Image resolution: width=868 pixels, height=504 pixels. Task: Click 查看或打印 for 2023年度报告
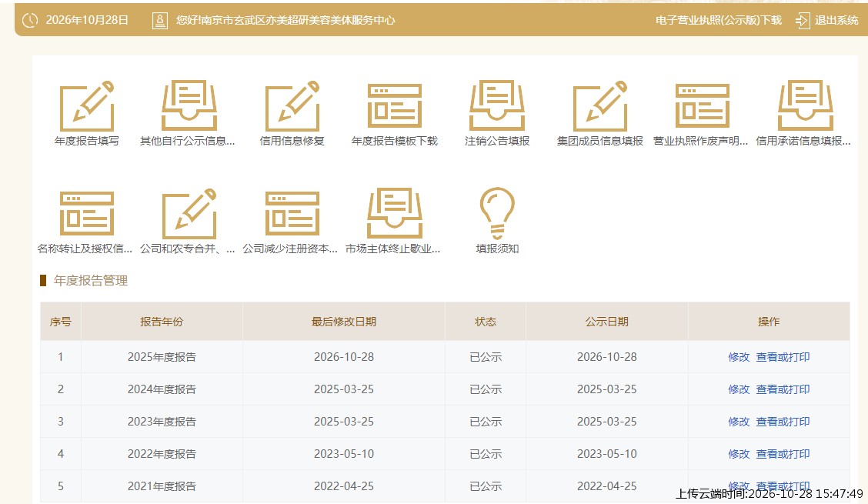(783, 422)
